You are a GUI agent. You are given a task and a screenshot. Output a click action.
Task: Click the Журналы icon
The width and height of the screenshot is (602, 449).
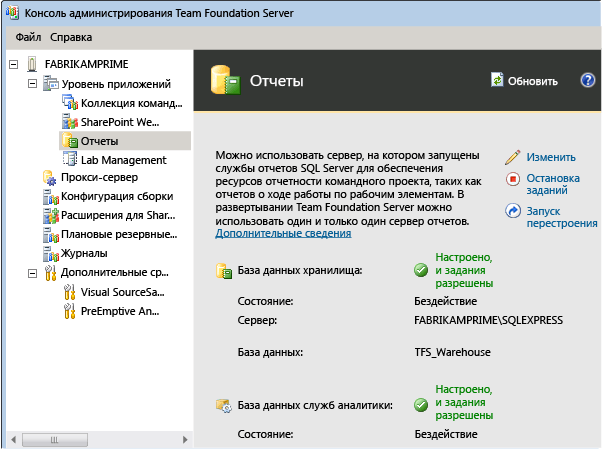(x=51, y=254)
